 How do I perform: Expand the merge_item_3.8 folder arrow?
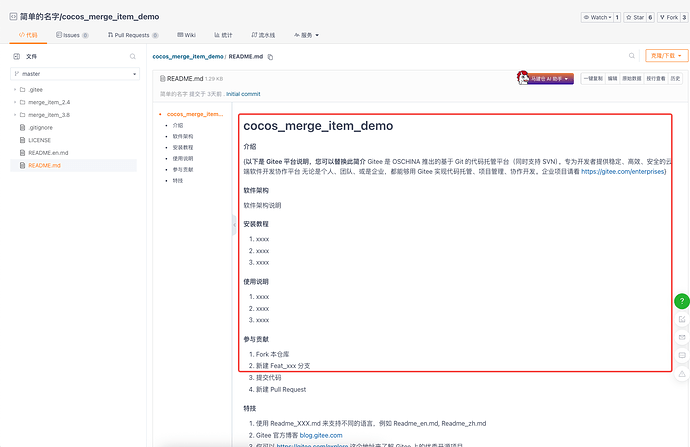click(x=15, y=115)
